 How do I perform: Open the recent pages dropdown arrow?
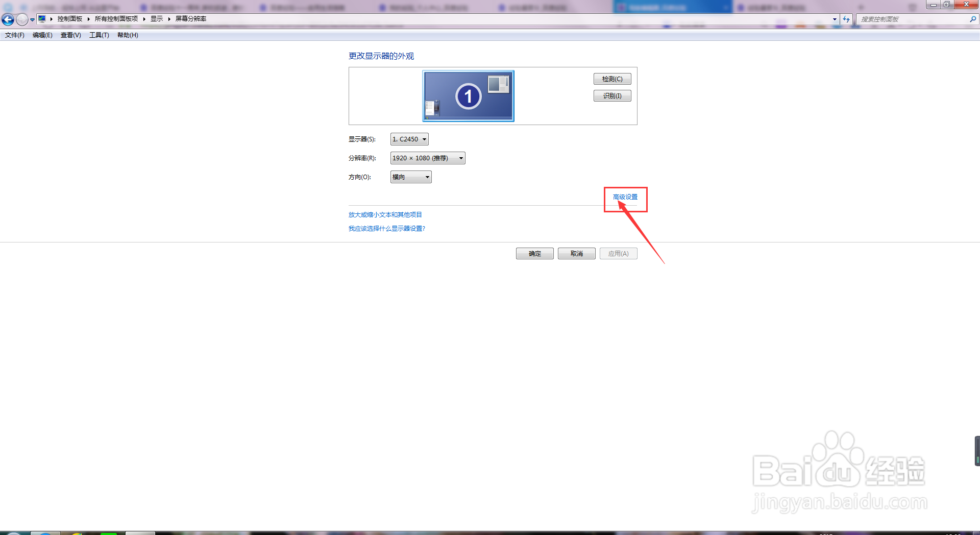(x=32, y=20)
